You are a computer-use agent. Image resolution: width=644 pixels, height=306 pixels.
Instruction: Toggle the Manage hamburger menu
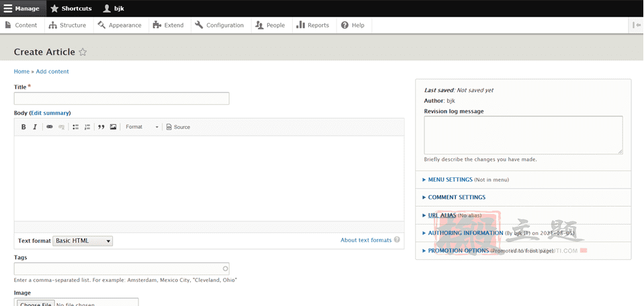(x=21, y=8)
